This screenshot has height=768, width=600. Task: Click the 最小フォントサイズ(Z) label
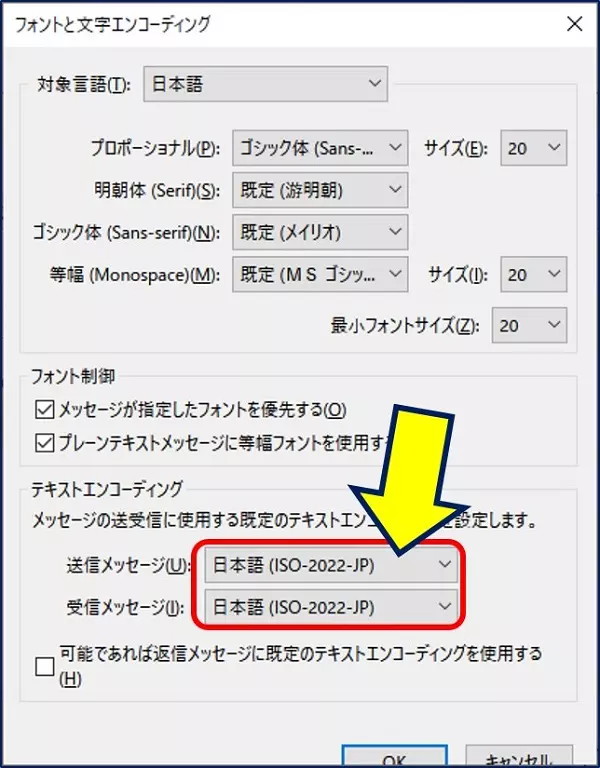[x=405, y=326]
